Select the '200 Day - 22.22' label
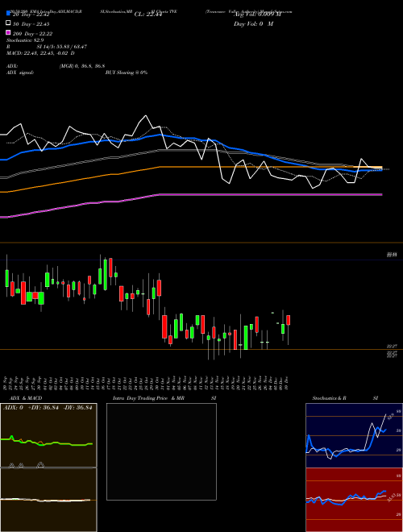This screenshot has width=403, height=532. pos(32,34)
